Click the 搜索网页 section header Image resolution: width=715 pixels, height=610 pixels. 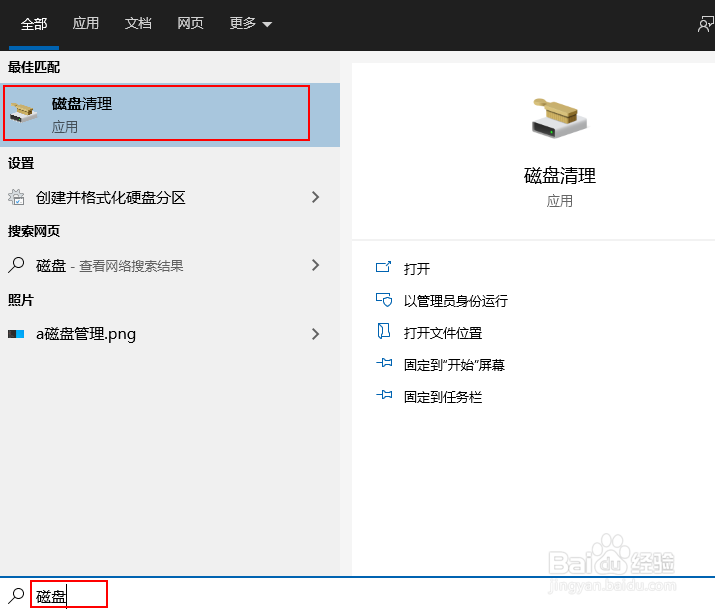tap(34, 231)
